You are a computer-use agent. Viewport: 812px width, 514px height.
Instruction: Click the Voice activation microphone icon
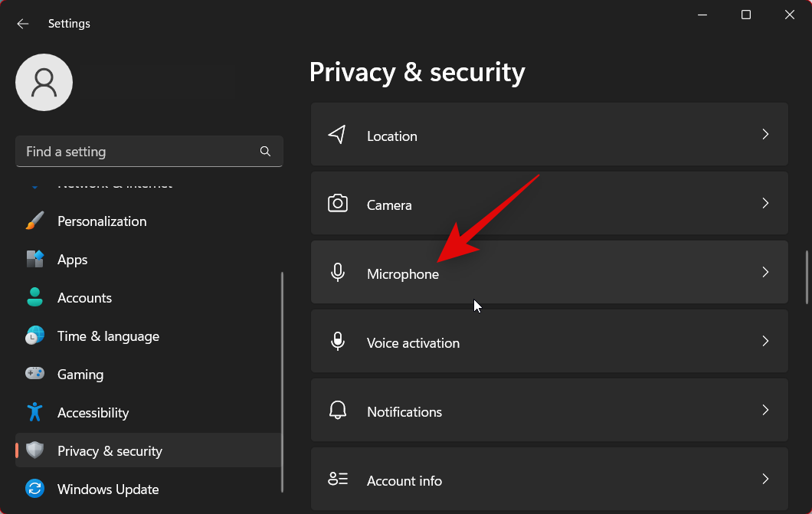pos(337,342)
